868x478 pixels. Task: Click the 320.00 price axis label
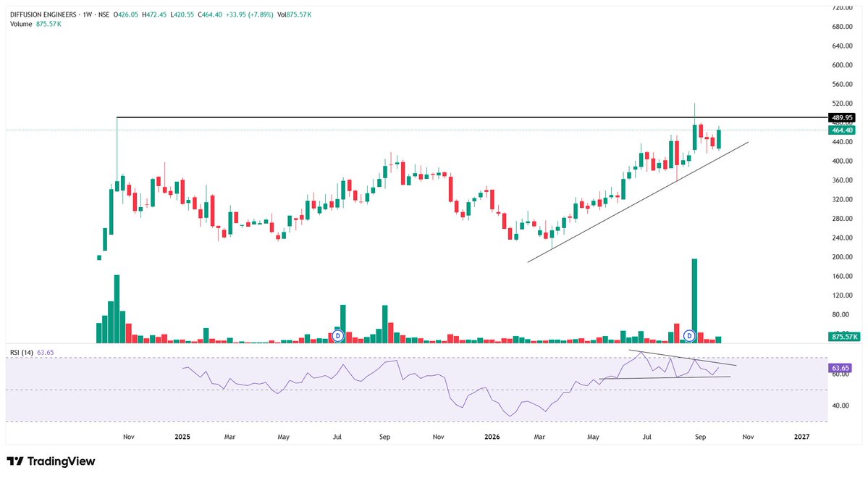[842, 200]
